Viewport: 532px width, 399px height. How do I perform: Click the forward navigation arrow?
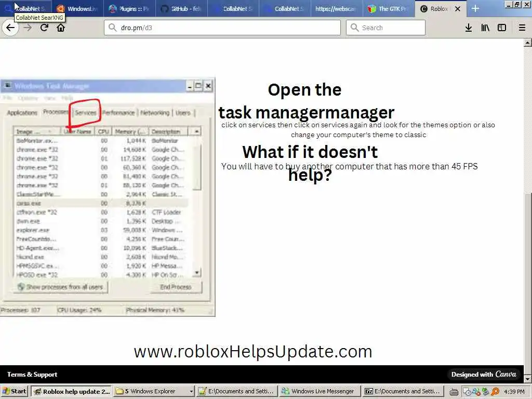(28, 28)
